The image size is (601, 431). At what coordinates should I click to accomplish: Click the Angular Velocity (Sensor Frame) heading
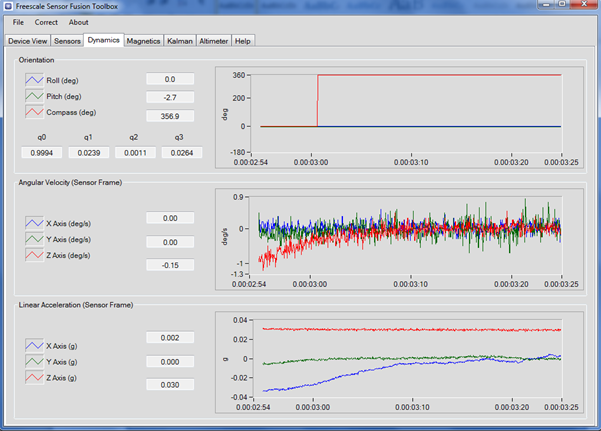[71, 183]
